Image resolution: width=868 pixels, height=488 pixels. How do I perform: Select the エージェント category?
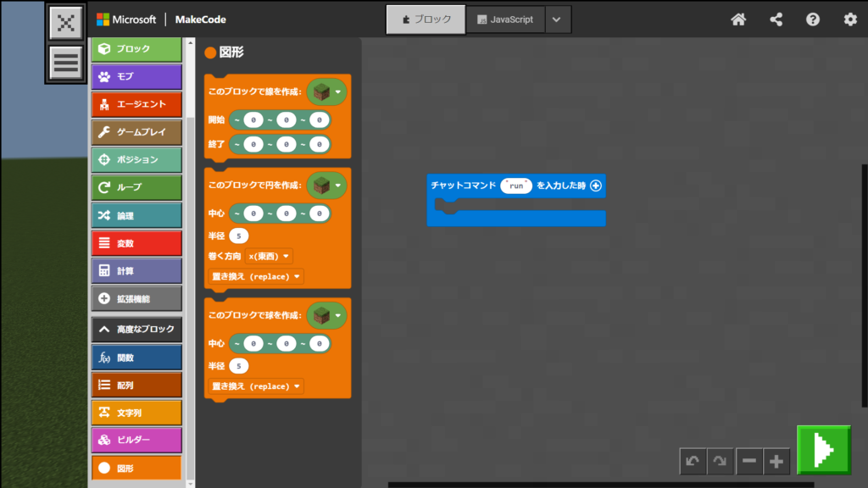136,104
